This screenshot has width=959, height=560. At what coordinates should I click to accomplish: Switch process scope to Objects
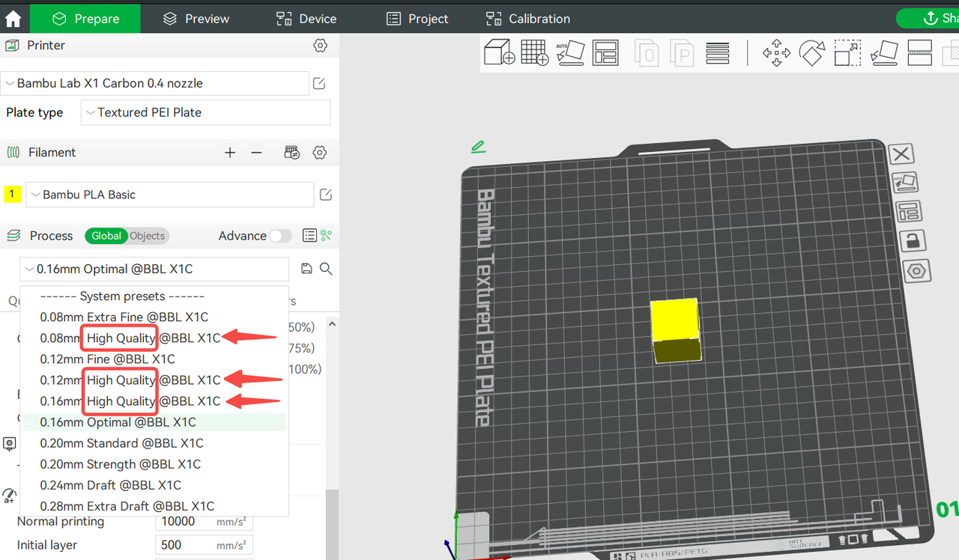tap(148, 236)
